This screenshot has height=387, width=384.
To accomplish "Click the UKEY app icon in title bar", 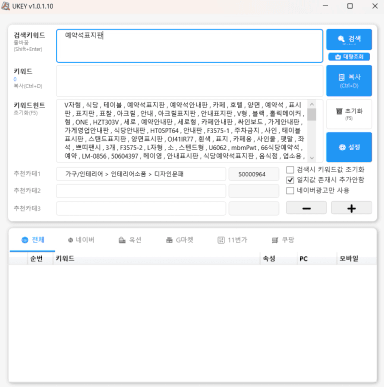I will point(5,6).
